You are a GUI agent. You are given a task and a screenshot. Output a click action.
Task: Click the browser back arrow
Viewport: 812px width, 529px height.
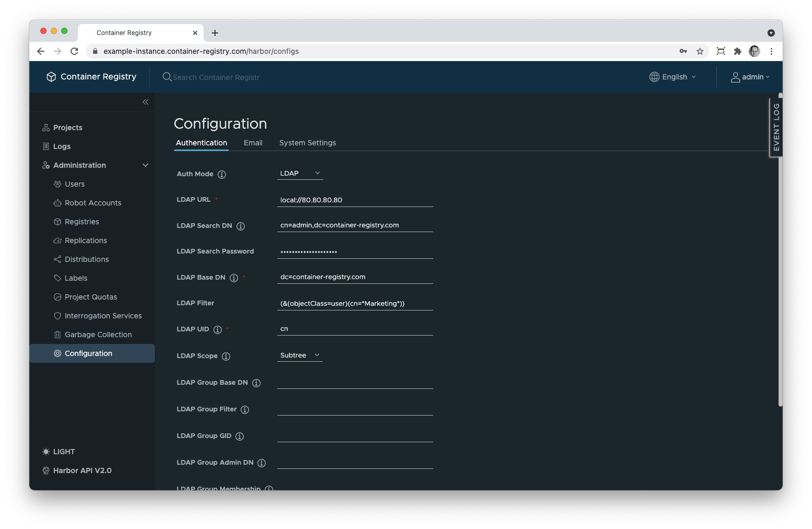tap(41, 51)
